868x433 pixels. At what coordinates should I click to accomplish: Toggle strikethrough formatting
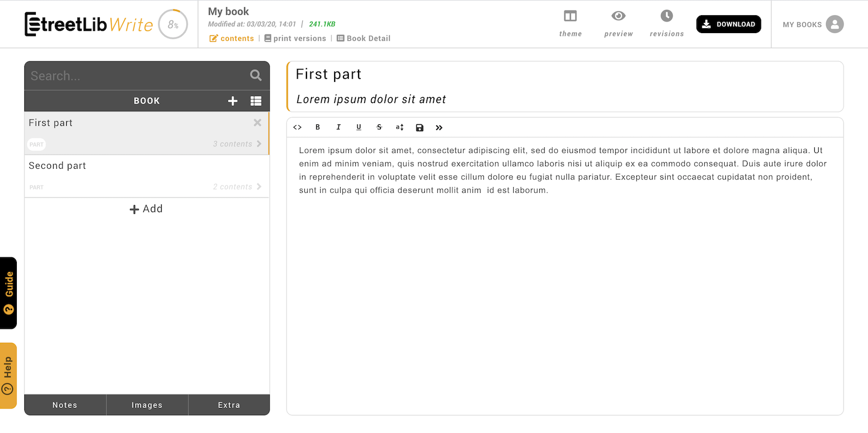coord(379,128)
